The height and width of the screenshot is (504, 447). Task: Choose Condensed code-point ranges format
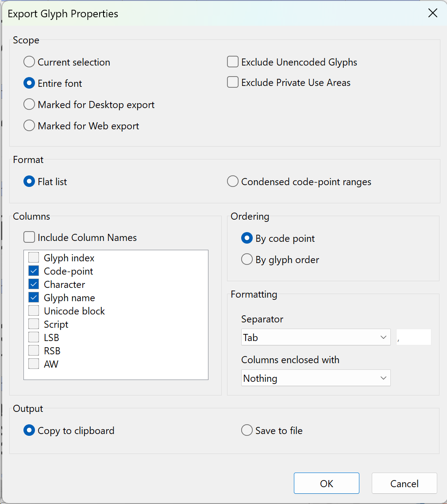pyautogui.click(x=233, y=182)
